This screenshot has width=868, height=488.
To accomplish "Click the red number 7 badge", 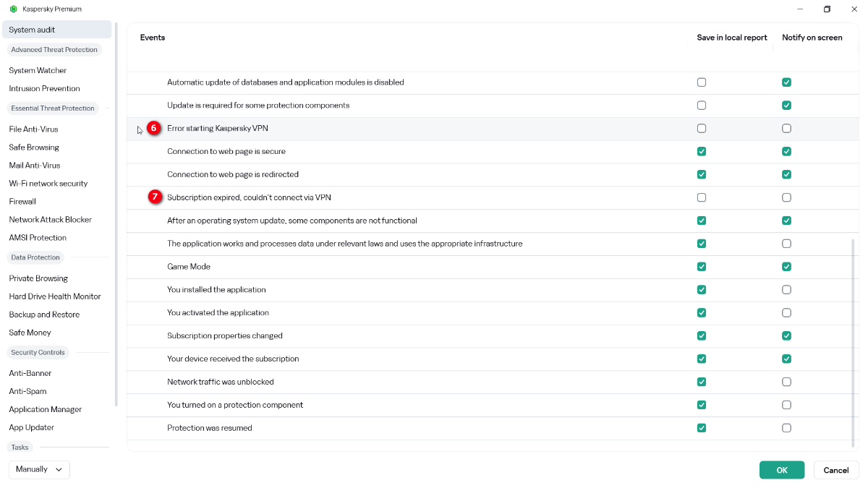I will (153, 197).
